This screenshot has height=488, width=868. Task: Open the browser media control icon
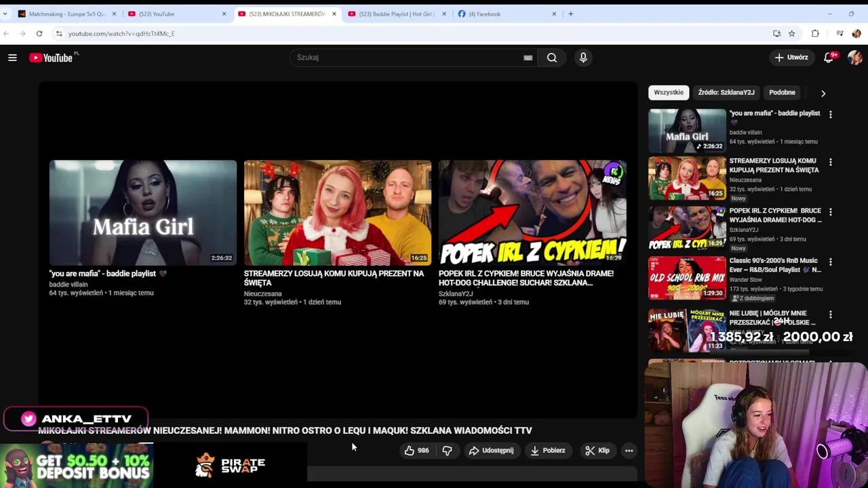(840, 33)
